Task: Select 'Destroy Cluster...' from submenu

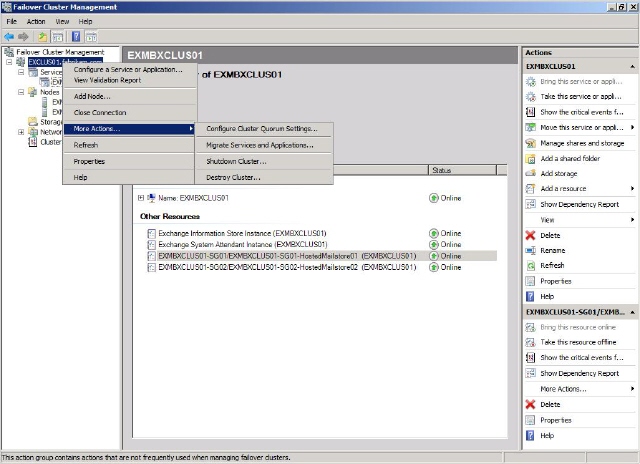Action: click(x=233, y=178)
